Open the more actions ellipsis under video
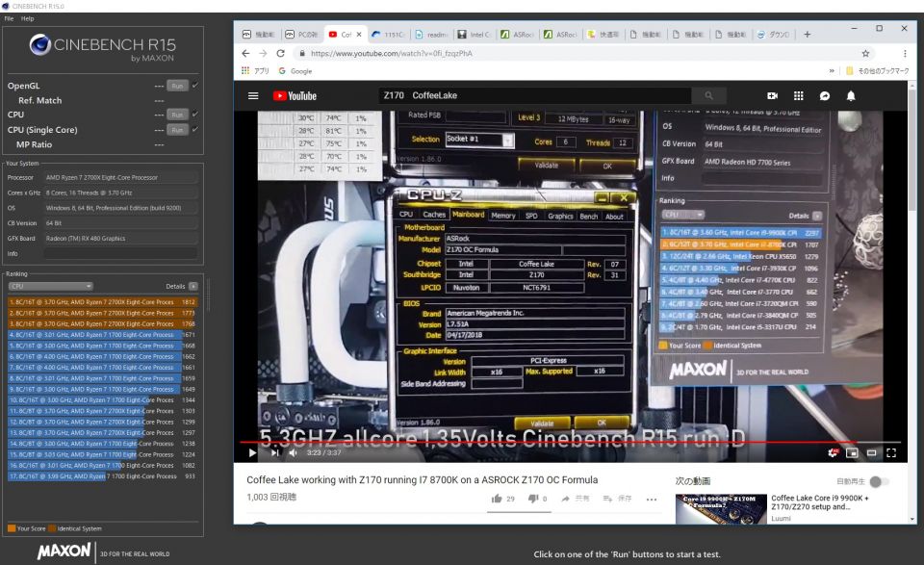The height and width of the screenshot is (565, 924). coord(652,499)
